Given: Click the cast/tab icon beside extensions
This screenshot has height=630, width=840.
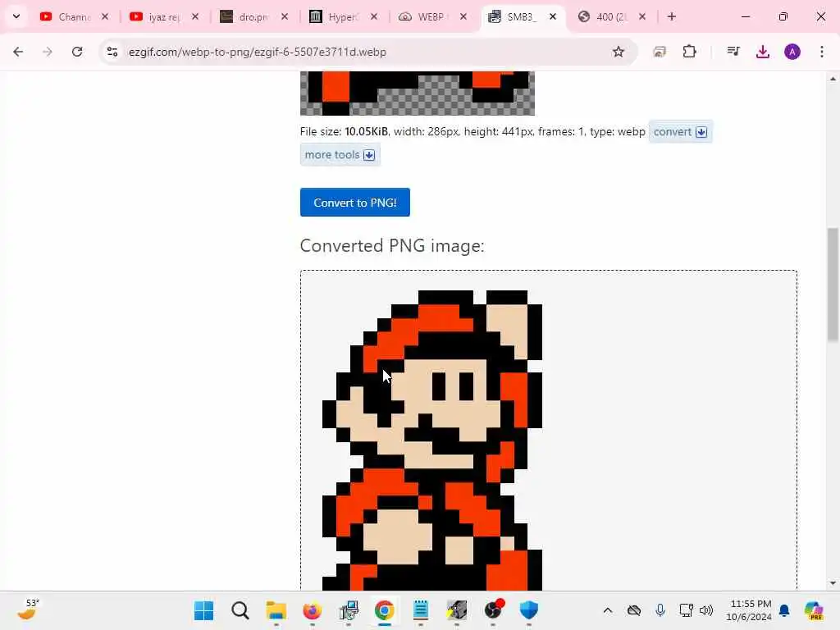Looking at the screenshot, I should 660,52.
